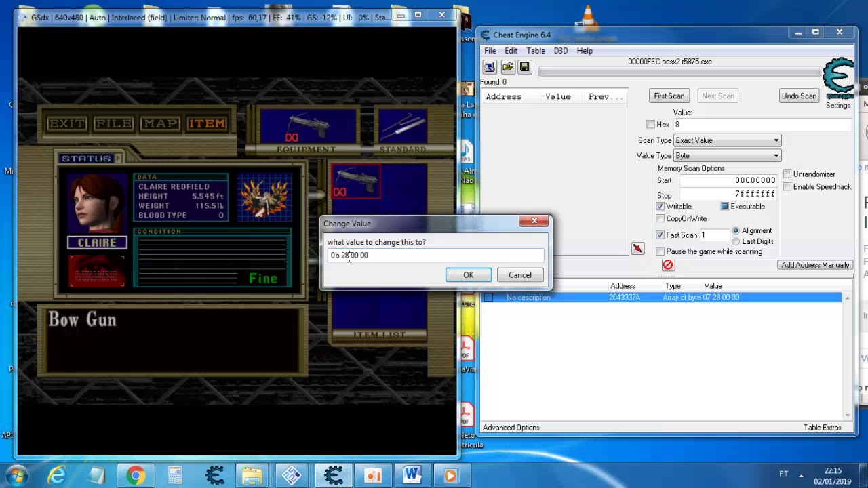Click the open cheat table folder icon
Image resolution: width=868 pixels, height=488 pixels.
(x=507, y=66)
